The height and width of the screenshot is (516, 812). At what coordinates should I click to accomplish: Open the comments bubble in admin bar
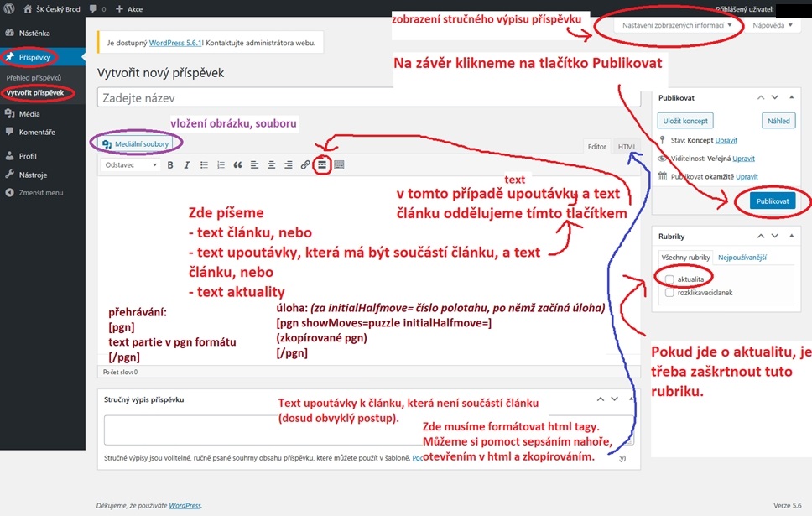tap(97, 8)
